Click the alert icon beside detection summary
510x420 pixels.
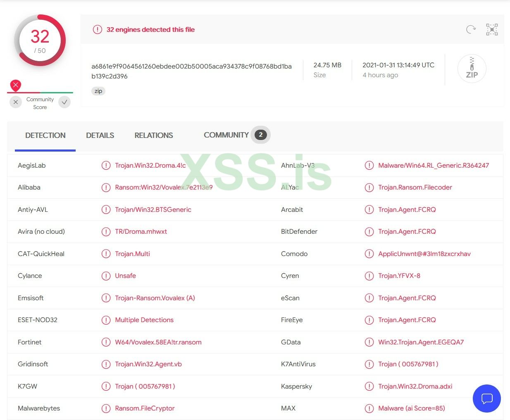point(97,29)
